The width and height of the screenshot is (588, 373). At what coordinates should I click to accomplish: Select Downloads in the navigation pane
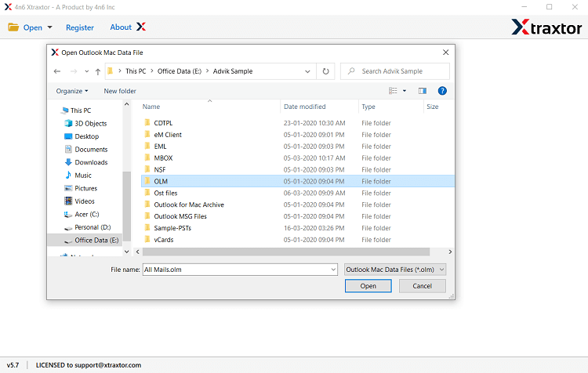coord(91,162)
